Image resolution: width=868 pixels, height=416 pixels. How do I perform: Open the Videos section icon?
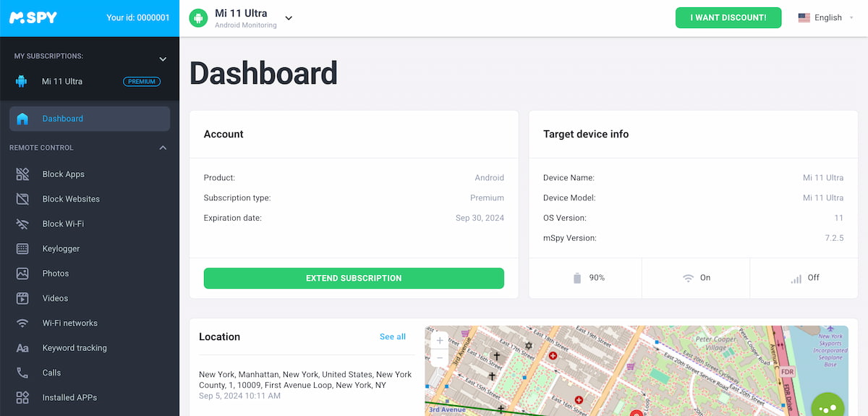pyautogui.click(x=22, y=298)
